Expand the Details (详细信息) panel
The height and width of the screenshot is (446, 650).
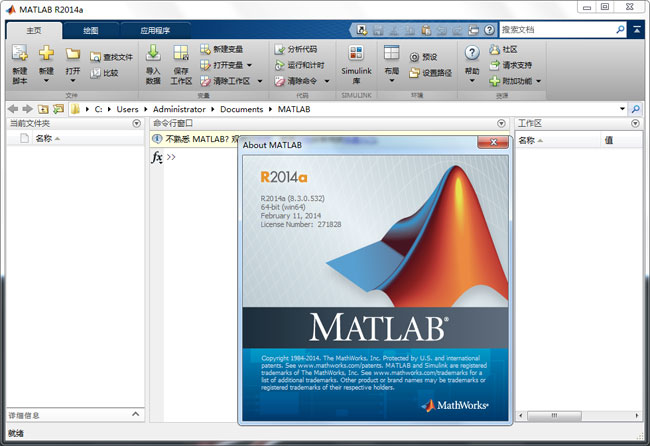pyautogui.click(x=136, y=414)
